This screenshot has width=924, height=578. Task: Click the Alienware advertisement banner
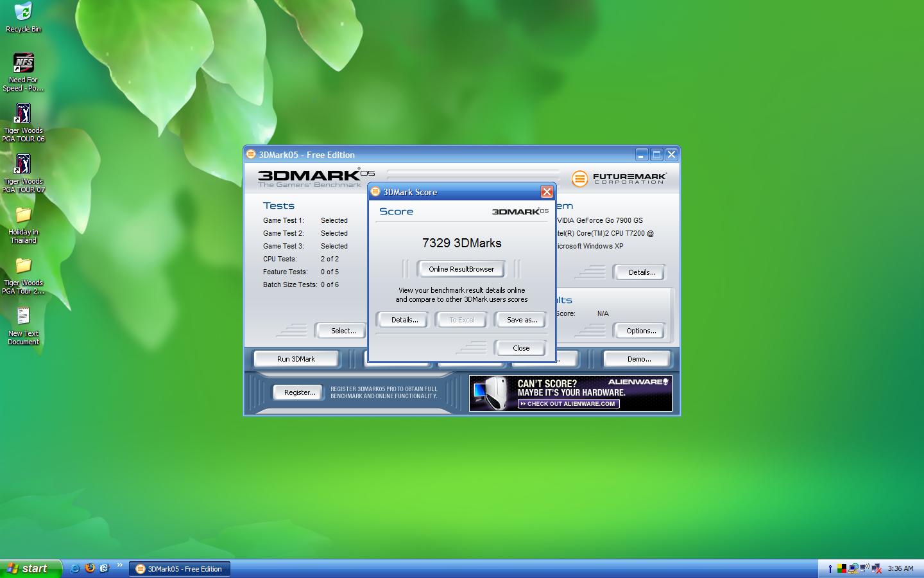570,393
